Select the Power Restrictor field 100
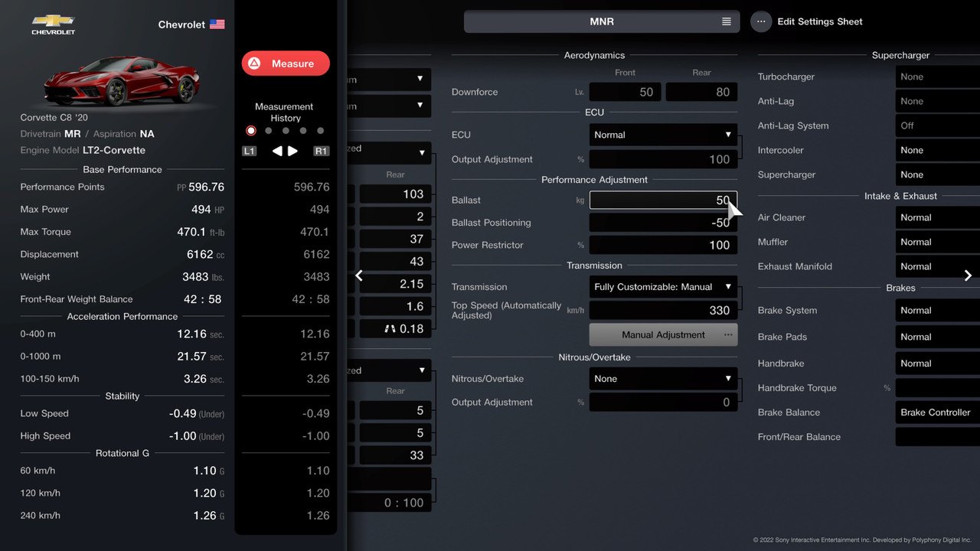Image resolution: width=980 pixels, height=551 pixels. (x=663, y=245)
